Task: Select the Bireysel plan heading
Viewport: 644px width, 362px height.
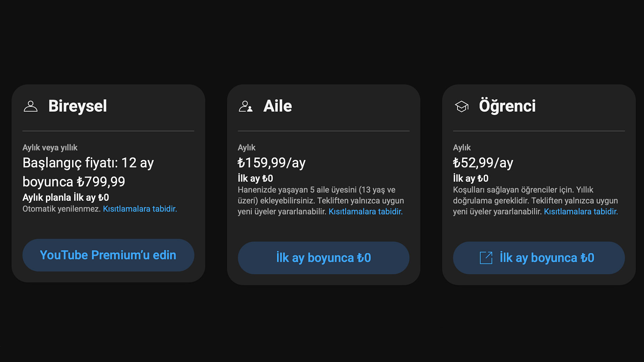Action: [x=77, y=106]
